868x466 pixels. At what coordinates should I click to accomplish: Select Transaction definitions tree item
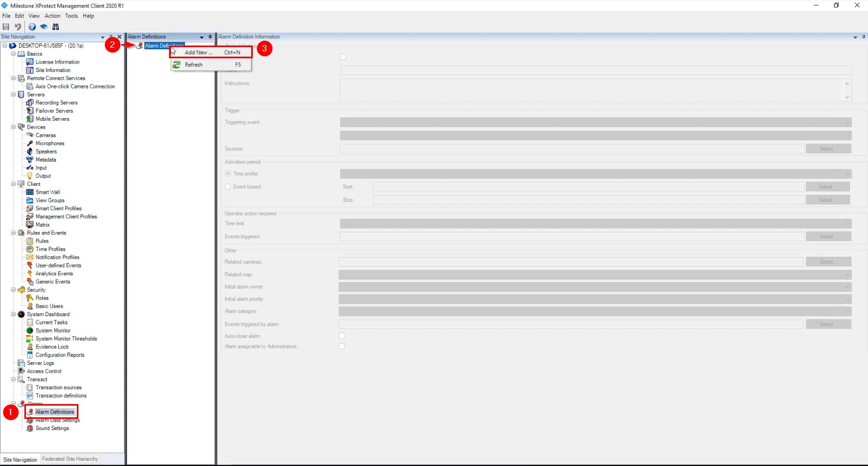tap(61, 396)
